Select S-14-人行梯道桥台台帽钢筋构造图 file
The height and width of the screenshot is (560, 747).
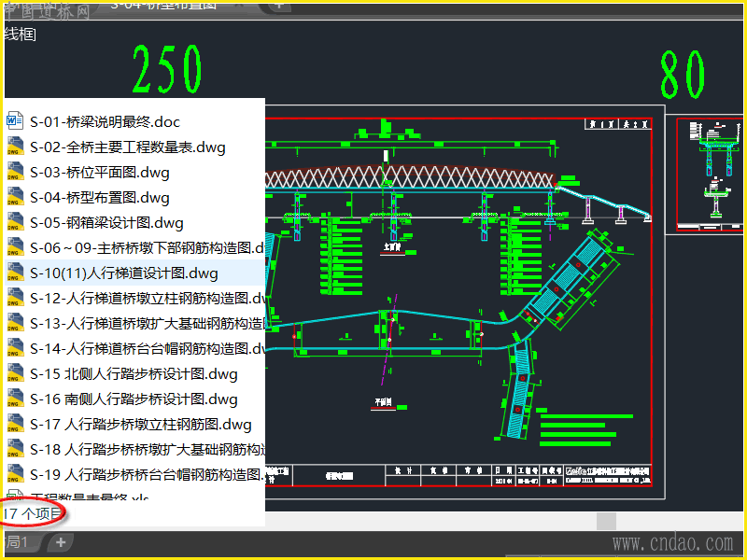coord(148,349)
